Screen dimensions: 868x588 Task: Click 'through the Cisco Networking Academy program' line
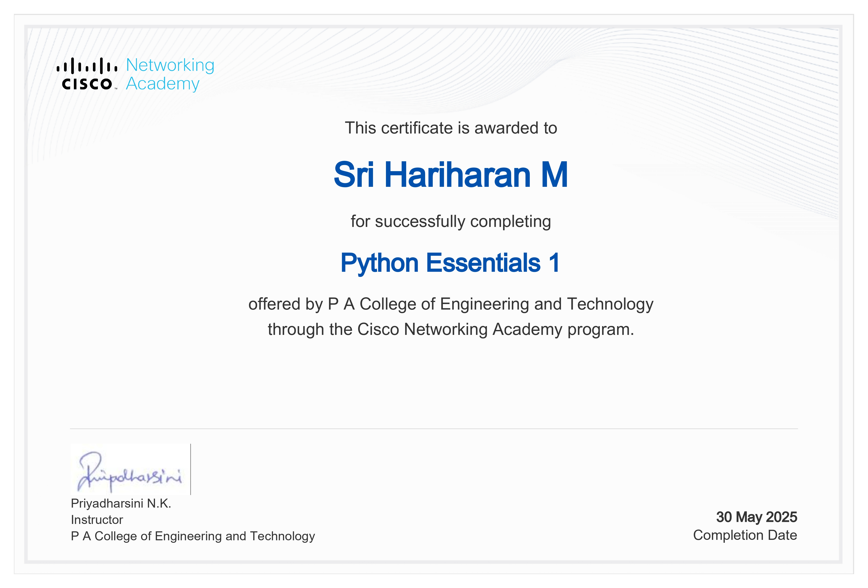click(450, 330)
